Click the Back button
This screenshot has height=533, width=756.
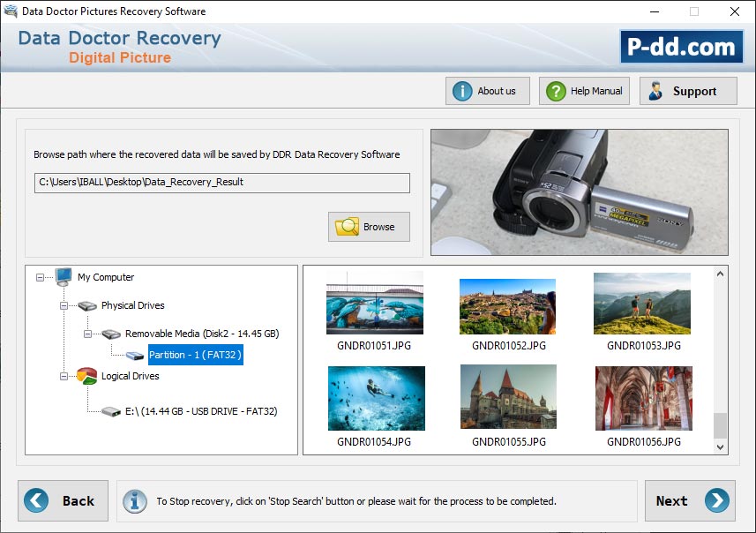pos(63,500)
